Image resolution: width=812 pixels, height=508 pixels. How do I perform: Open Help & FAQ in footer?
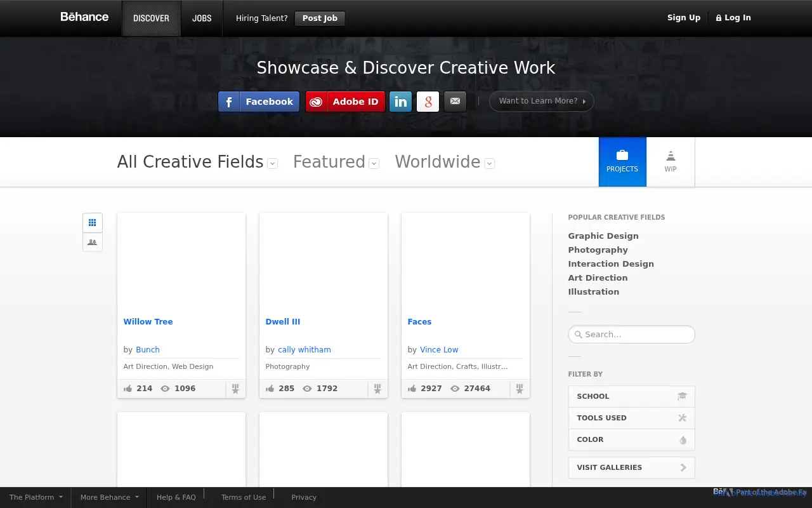click(x=176, y=497)
